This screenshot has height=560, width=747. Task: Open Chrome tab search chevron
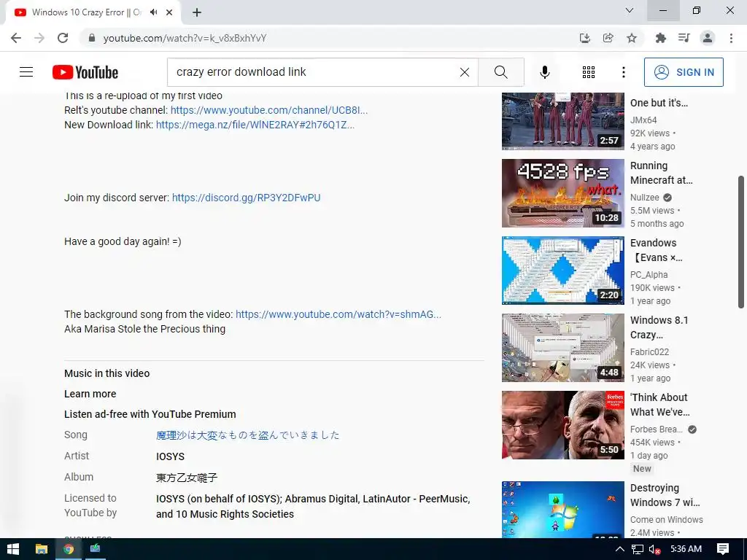pyautogui.click(x=630, y=10)
